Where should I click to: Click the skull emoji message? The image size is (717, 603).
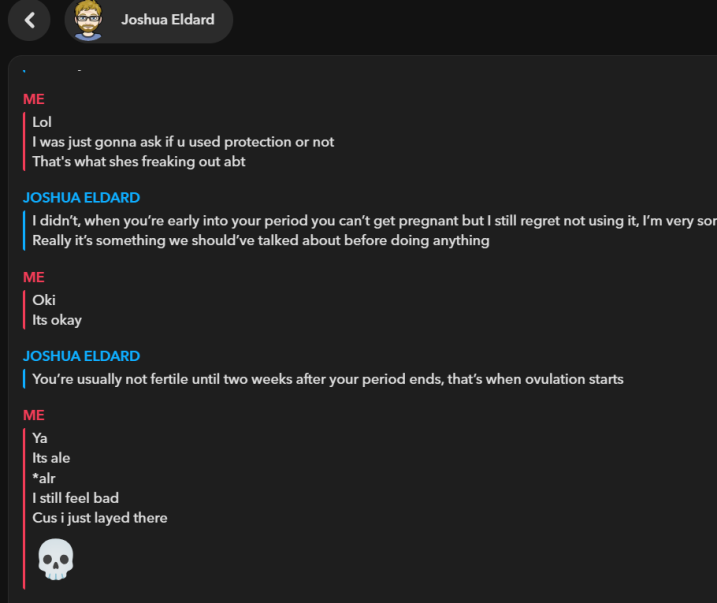coord(56,560)
